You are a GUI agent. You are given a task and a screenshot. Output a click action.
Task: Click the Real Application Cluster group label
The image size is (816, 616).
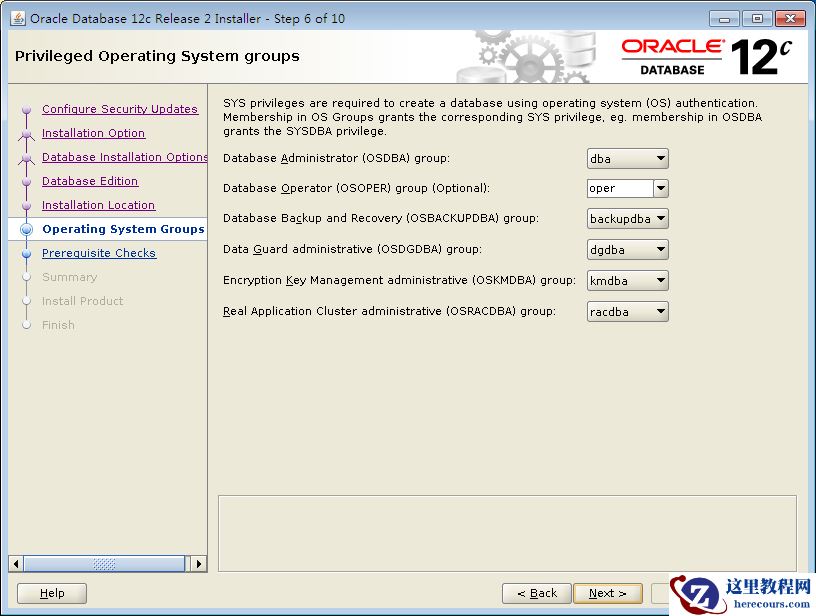tap(389, 311)
